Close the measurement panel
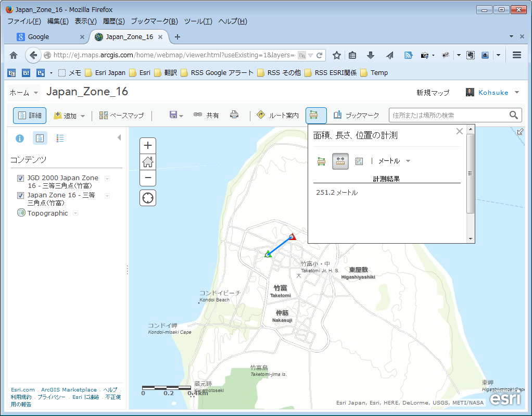Screen dimensions: 532x416 coord(460,131)
